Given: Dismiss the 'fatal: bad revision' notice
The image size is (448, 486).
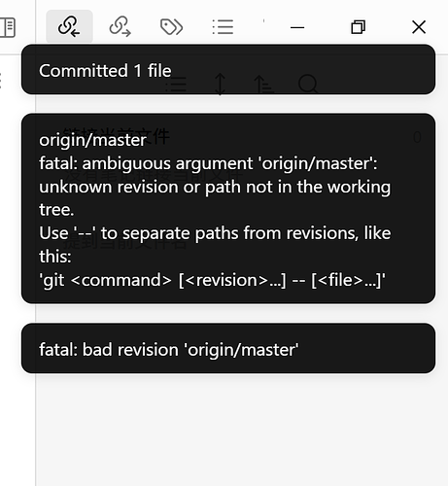Looking at the screenshot, I should click(x=228, y=348).
